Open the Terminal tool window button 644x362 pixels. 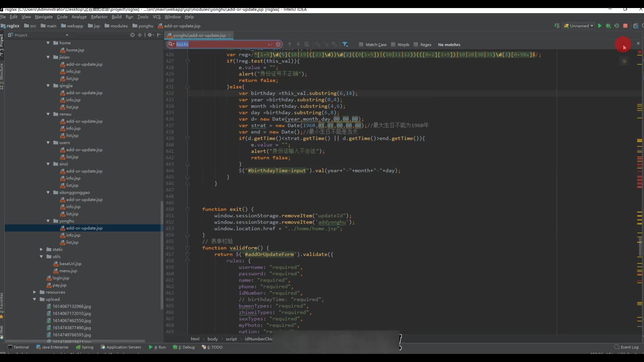[18, 347]
